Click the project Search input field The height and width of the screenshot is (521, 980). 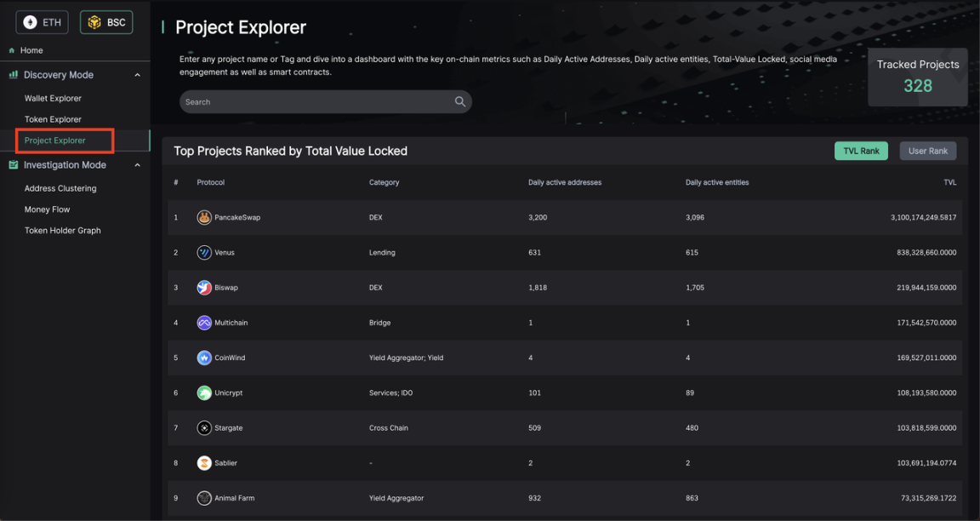pos(315,102)
